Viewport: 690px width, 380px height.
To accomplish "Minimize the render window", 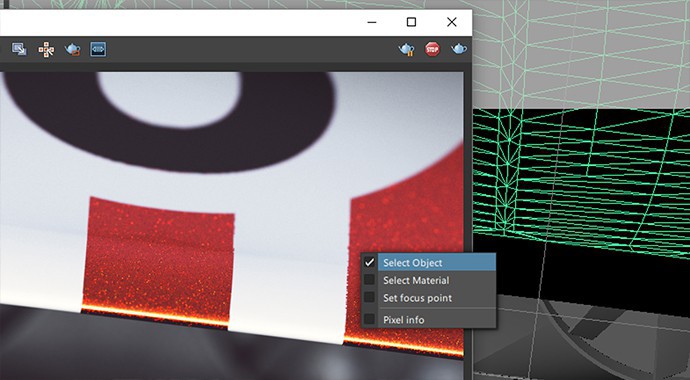I will [372, 22].
